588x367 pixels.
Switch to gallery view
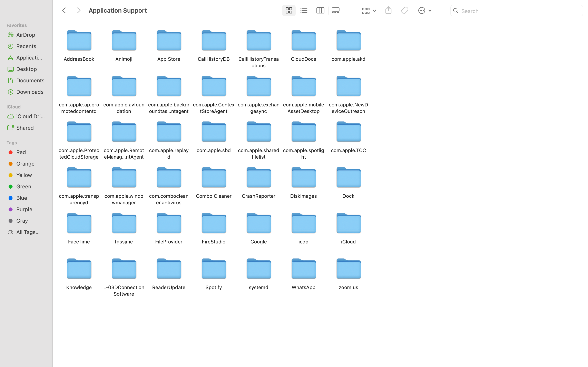(x=336, y=10)
